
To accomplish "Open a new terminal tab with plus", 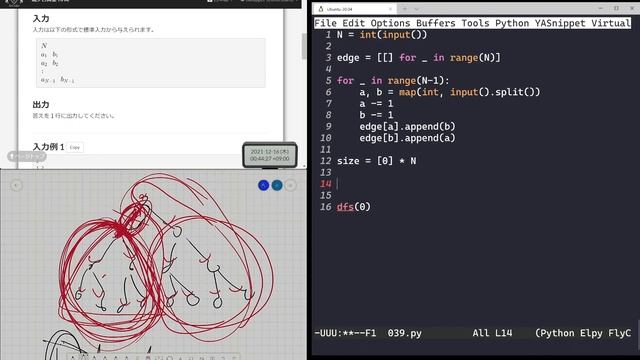I will (x=405, y=9).
